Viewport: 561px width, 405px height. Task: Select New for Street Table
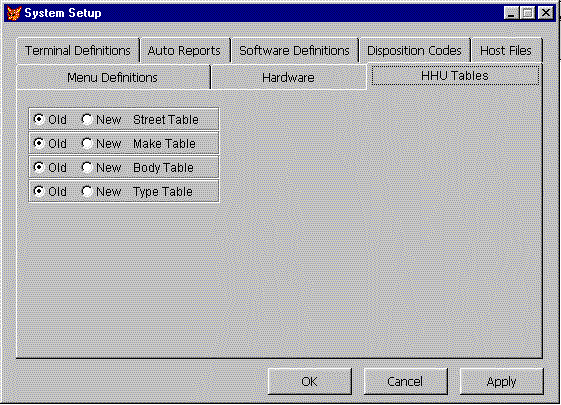pyautogui.click(x=87, y=119)
